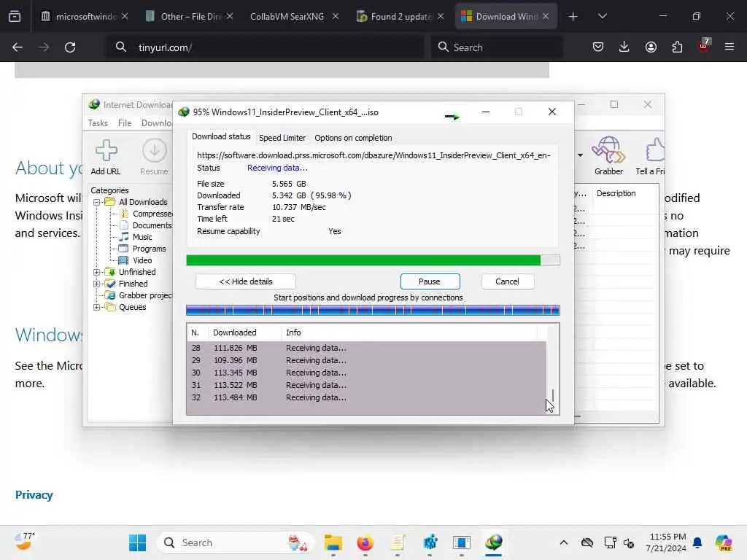Click the browser reload button
747x560 pixels.
click(x=70, y=47)
